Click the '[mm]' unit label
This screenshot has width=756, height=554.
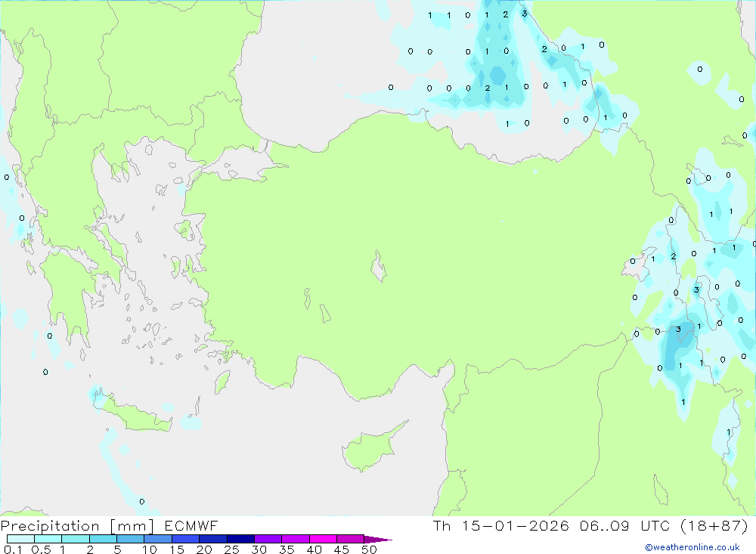click(x=132, y=526)
